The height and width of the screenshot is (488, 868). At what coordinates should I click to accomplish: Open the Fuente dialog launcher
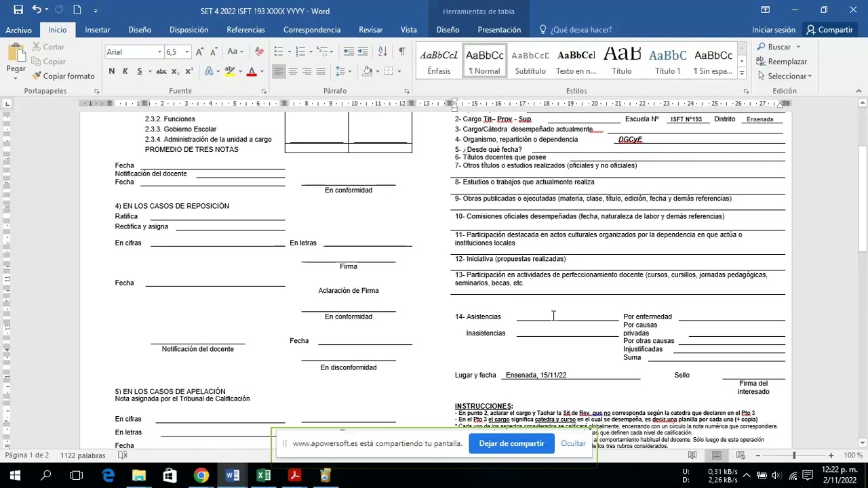coord(263,91)
